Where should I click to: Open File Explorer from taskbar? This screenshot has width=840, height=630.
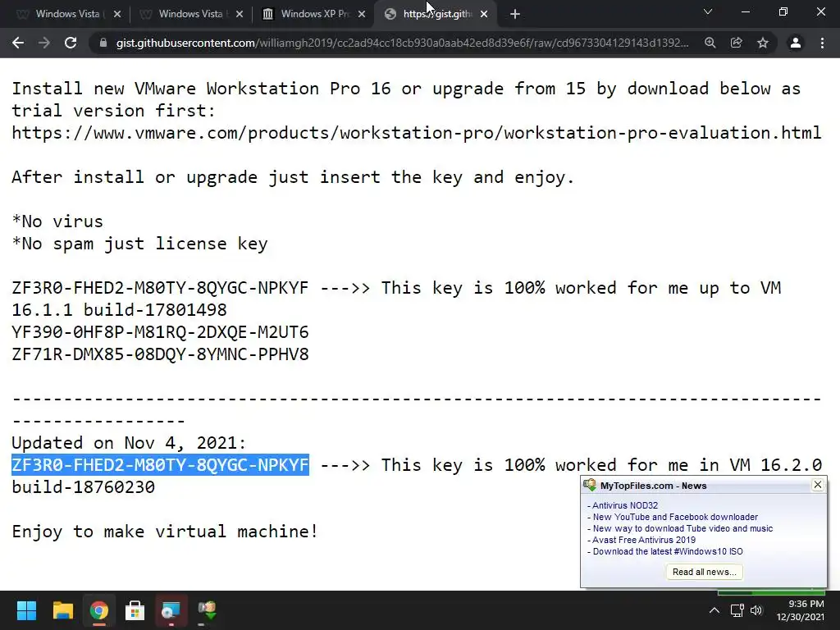[62, 610]
